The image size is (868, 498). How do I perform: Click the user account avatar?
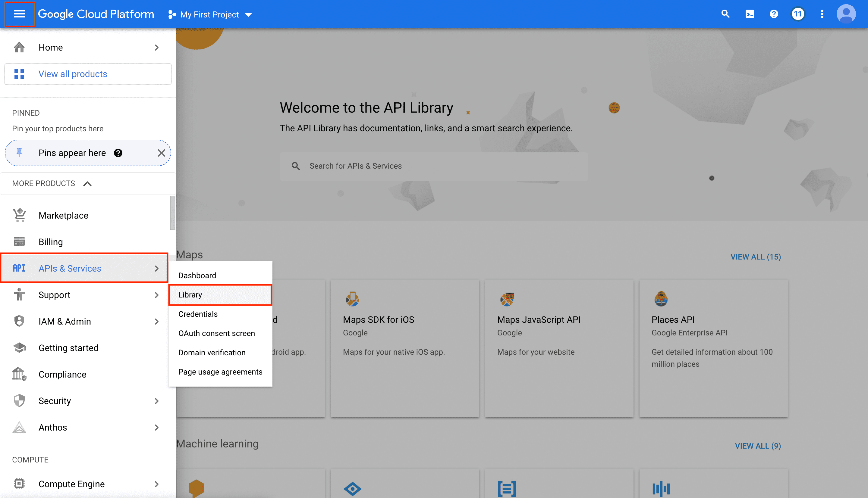point(846,14)
